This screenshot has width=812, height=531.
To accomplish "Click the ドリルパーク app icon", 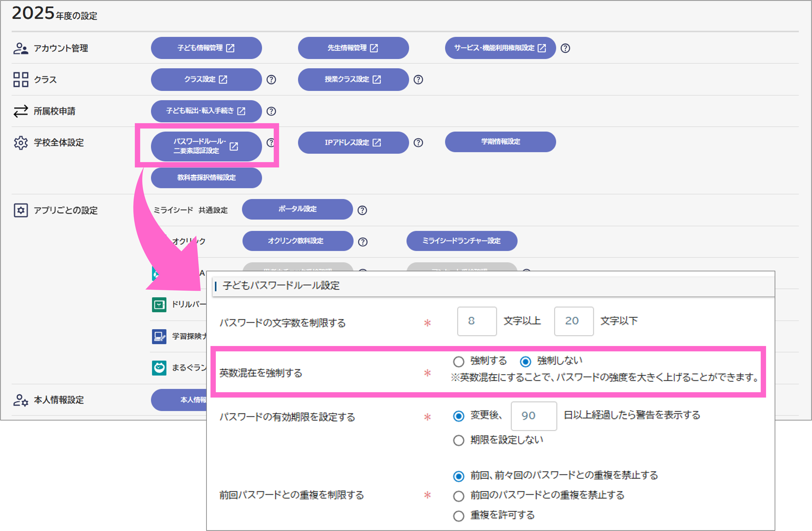I will [x=159, y=305].
